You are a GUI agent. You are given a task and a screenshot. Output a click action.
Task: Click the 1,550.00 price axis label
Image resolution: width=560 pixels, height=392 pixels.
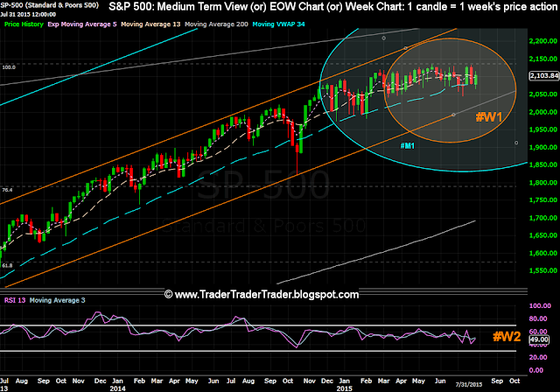pyautogui.click(x=543, y=271)
